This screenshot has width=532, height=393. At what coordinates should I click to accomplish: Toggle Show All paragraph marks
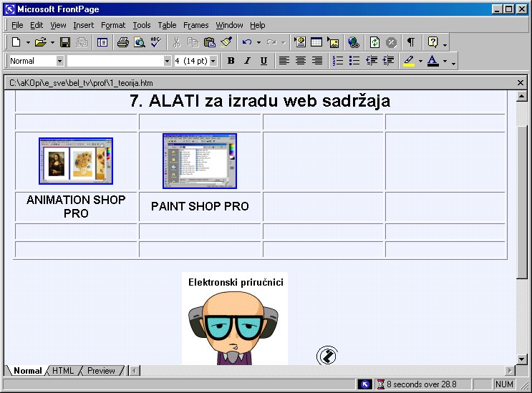[411, 42]
